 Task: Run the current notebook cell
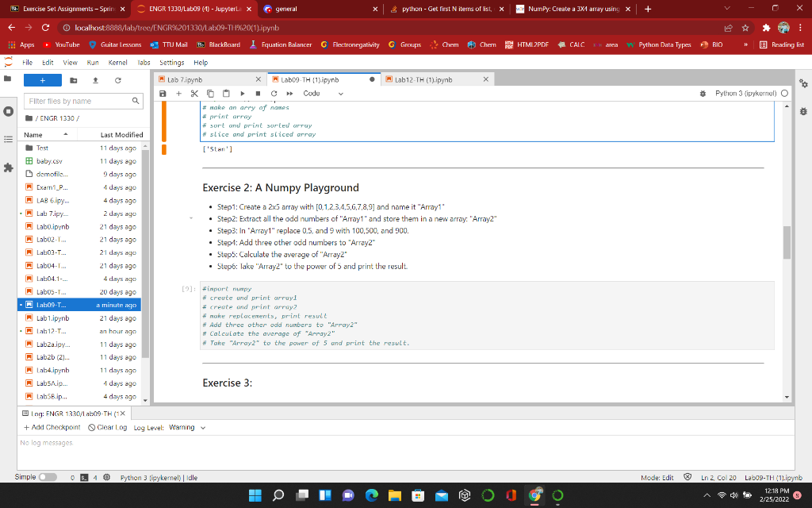pos(242,94)
